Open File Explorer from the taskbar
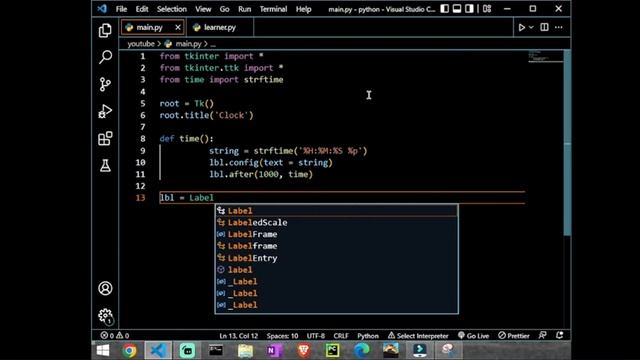 [245, 351]
